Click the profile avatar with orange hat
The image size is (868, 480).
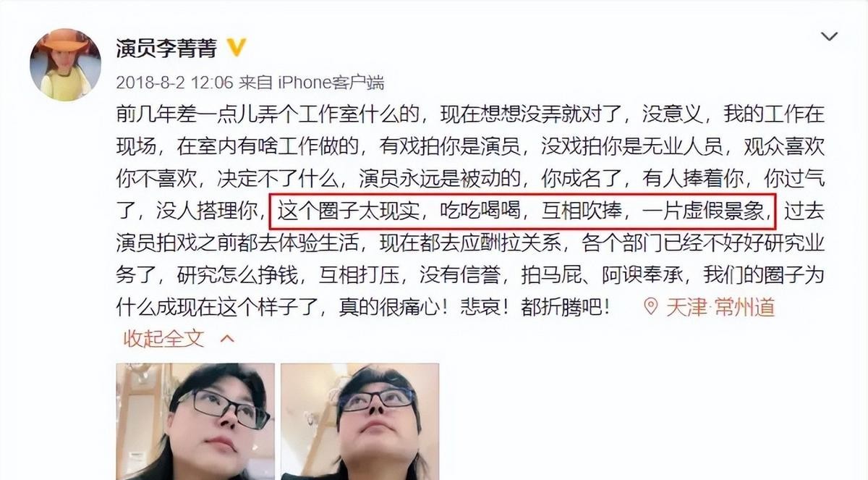pyautogui.click(x=65, y=64)
